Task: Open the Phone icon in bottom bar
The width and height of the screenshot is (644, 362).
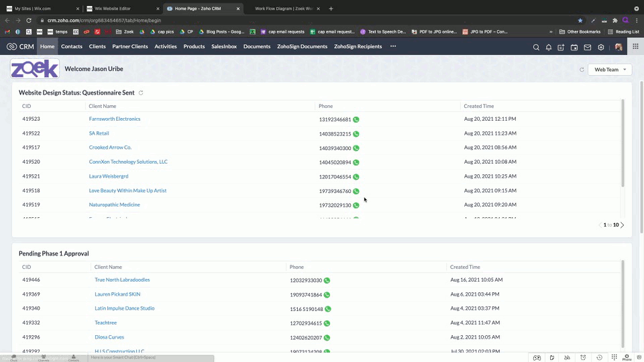Action: (x=627, y=357)
